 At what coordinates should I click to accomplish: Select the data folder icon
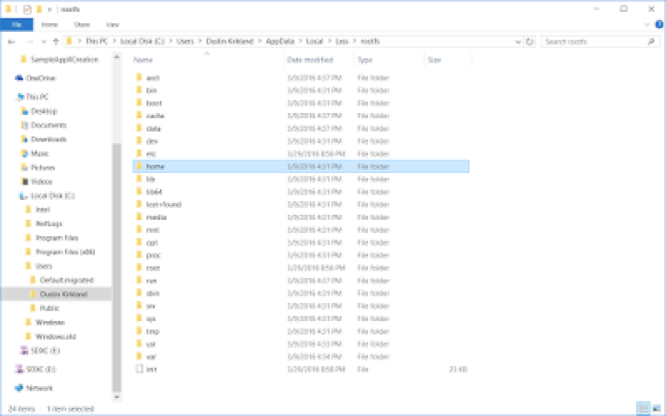tap(139, 128)
